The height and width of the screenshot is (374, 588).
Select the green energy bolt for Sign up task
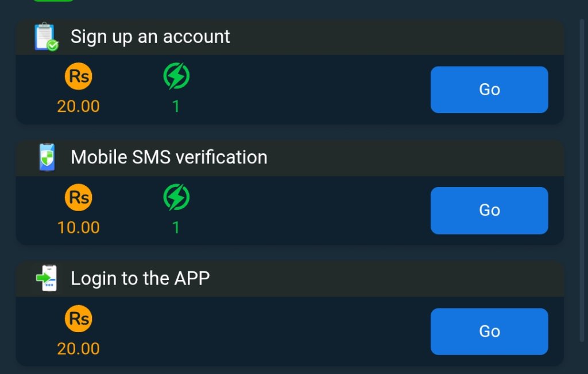(176, 76)
